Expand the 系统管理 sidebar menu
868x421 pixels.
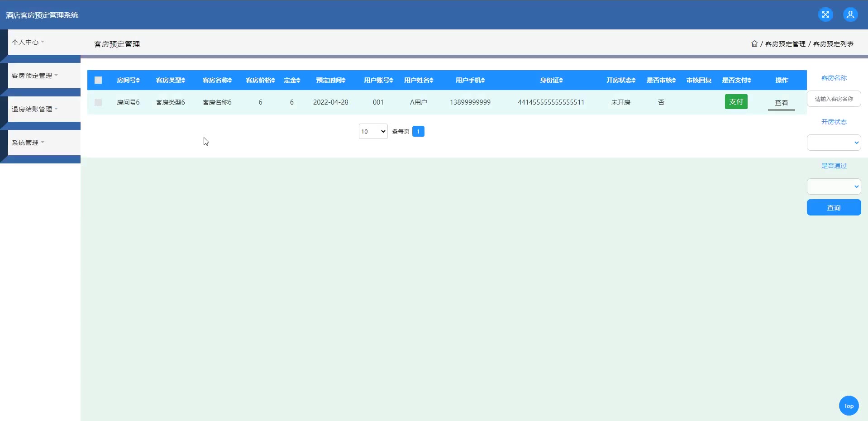pyautogui.click(x=28, y=143)
